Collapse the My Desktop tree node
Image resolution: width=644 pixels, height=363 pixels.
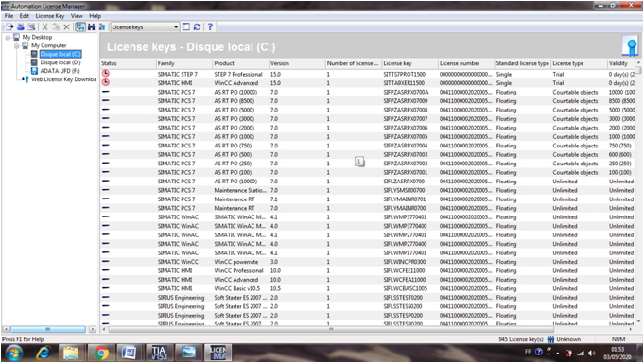point(8,38)
